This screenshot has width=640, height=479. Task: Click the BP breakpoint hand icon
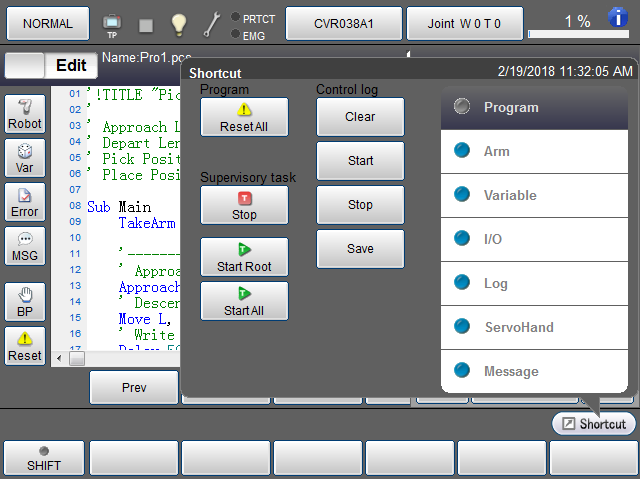tap(25, 302)
